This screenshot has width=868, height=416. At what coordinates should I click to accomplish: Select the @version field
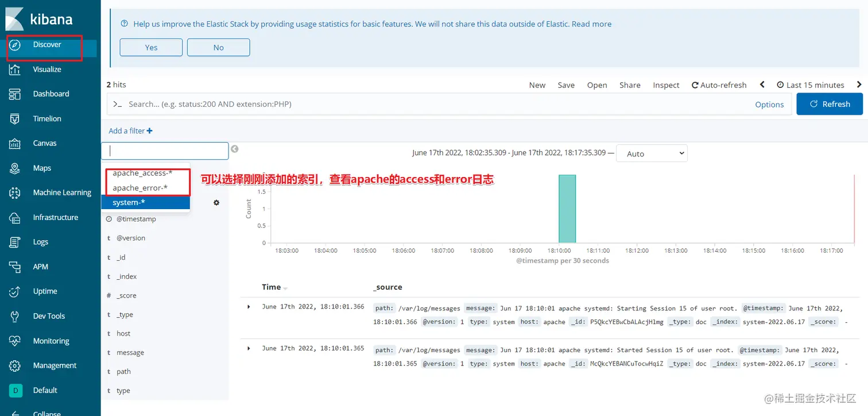tap(131, 238)
